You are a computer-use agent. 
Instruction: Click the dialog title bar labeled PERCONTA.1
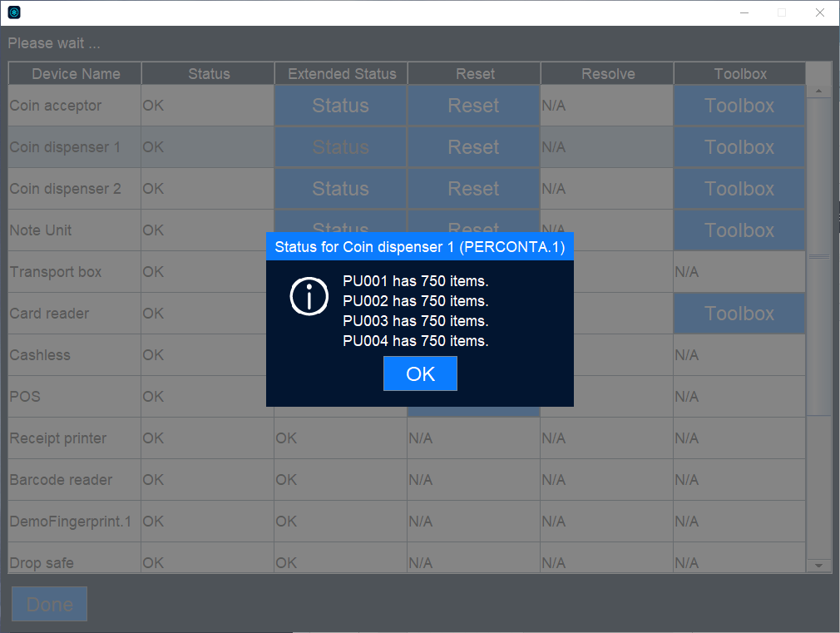click(419, 246)
